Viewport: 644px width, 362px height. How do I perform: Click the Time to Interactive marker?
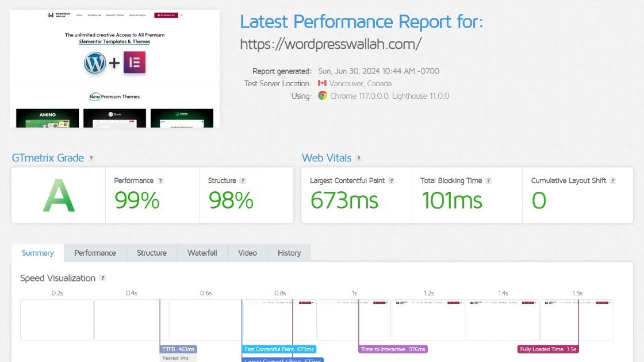tap(393, 349)
